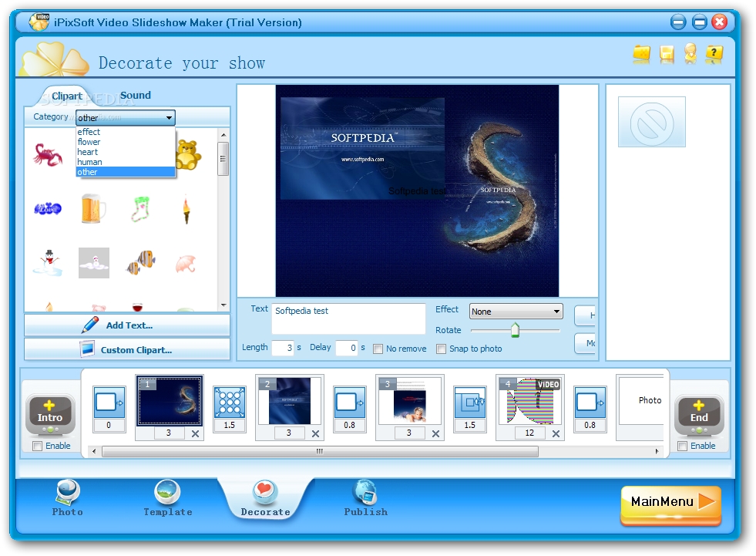
Task: Go to the Template step
Action: [x=167, y=498]
